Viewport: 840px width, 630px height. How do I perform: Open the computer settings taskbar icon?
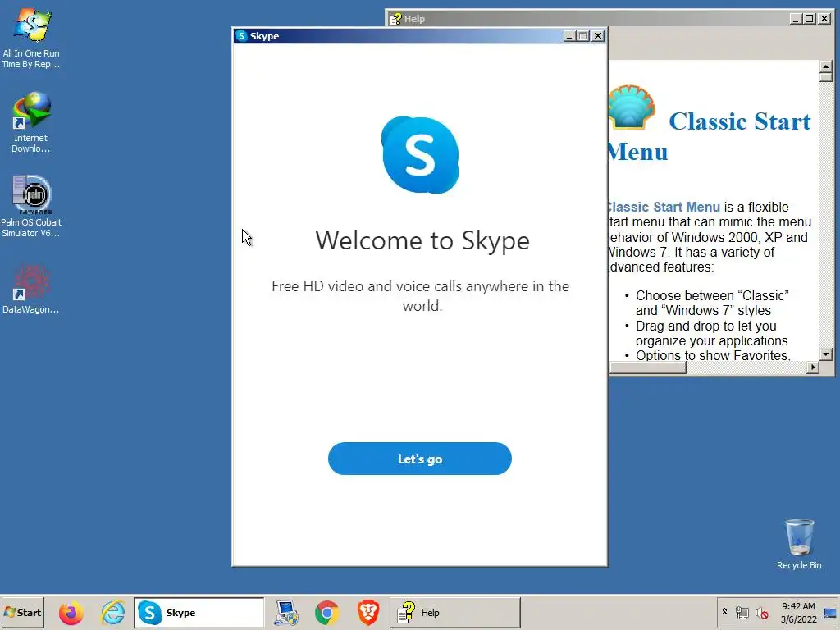285,613
